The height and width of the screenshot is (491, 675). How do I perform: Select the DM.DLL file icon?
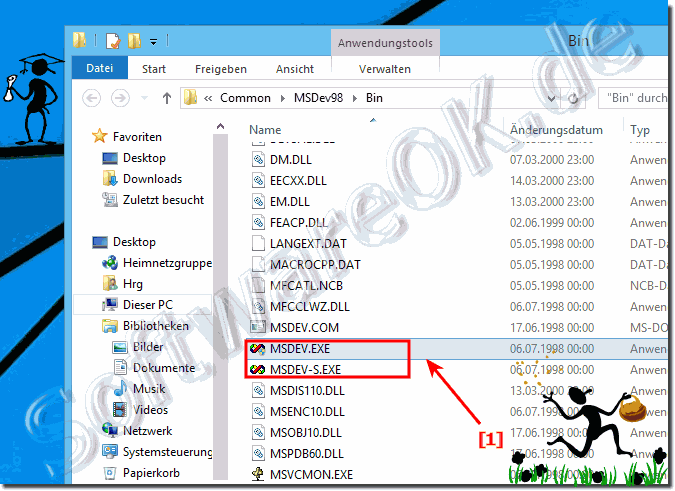(x=258, y=159)
